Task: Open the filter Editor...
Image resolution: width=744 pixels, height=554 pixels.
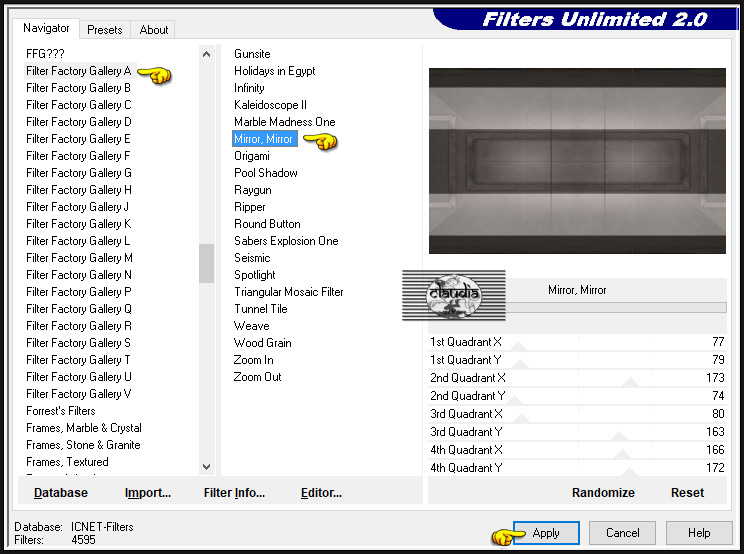Action: tap(321, 493)
